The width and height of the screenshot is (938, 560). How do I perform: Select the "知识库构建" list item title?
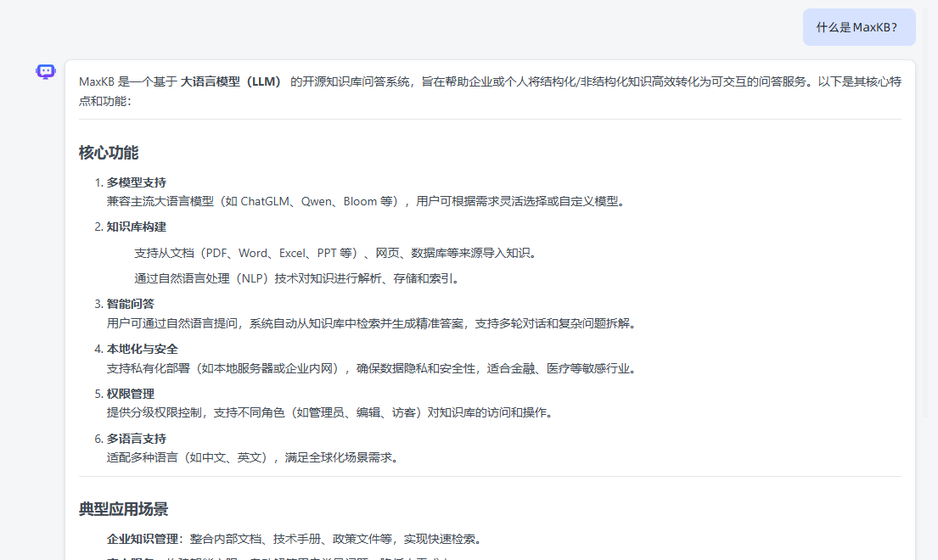pyautogui.click(x=137, y=227)
